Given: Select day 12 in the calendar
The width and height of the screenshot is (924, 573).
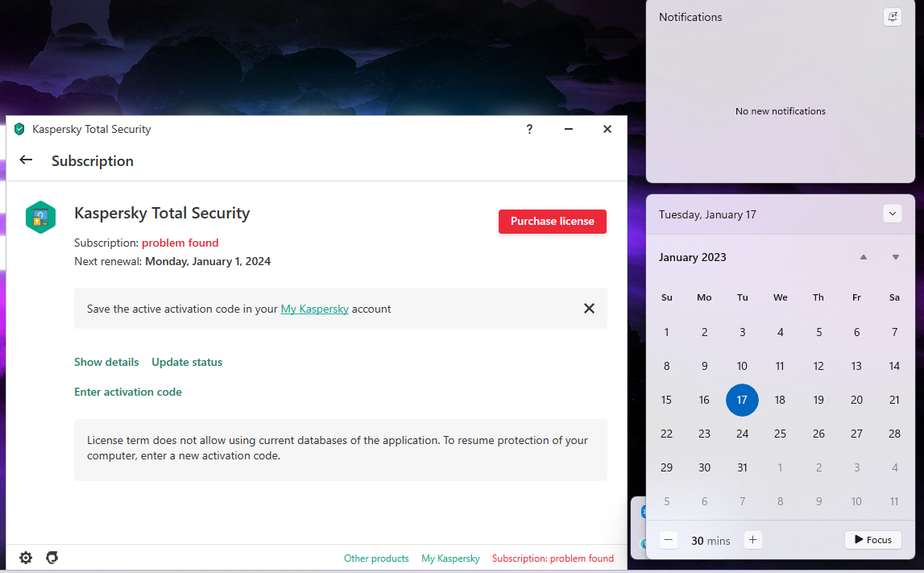Looking at the screenshot, I should [818, 366].
